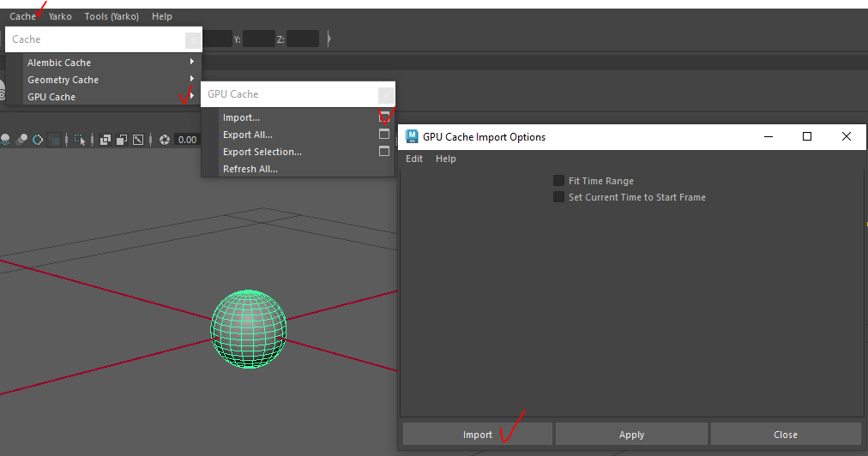This screenshot has height=456, width=868.
Task: Select Refresh All... from GPU Cache menu
Action: [250, 169]
